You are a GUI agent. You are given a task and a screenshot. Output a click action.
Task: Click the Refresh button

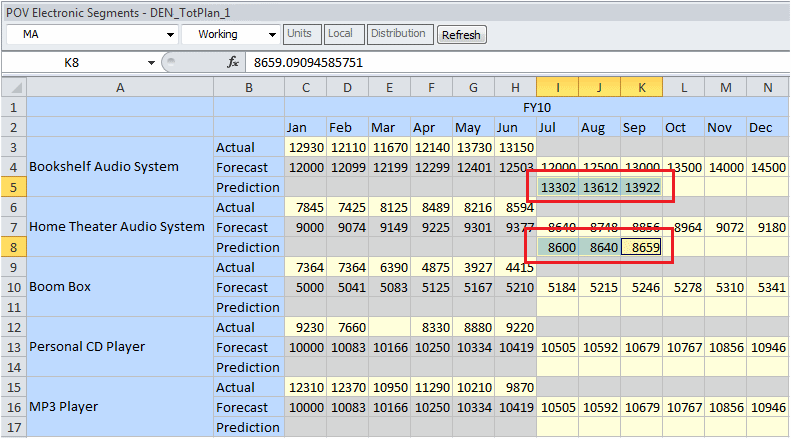461,35
